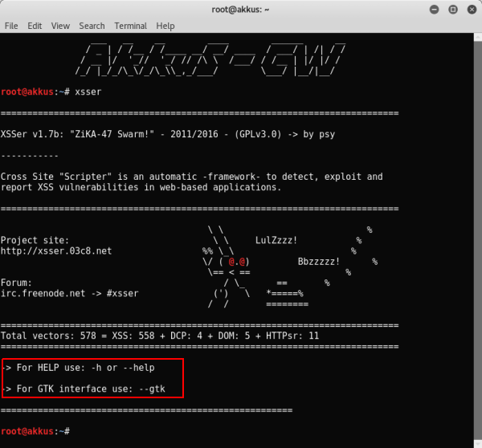Click the 'Total vectors: 578' summary line
The height and width of the screenshot is (448, 482).
[159, 336]
